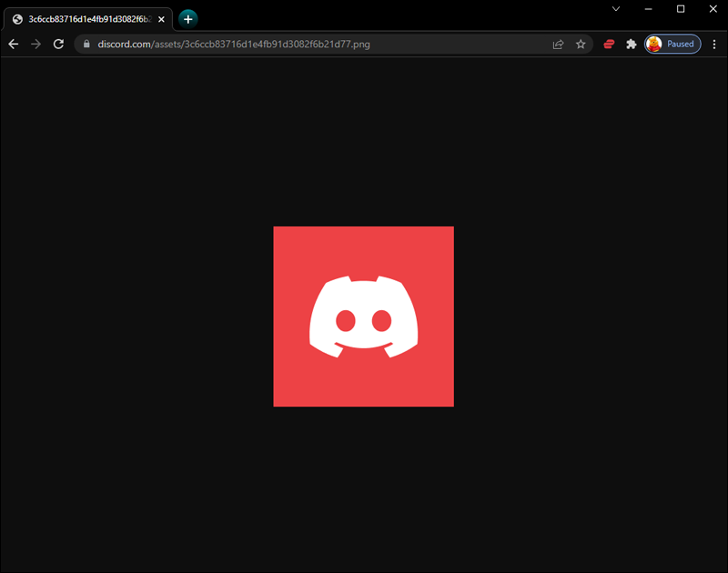This screenshot has width=728, height=573.
Task: Open the Extensions puzzle-piece menu
Action: [631, 44]
